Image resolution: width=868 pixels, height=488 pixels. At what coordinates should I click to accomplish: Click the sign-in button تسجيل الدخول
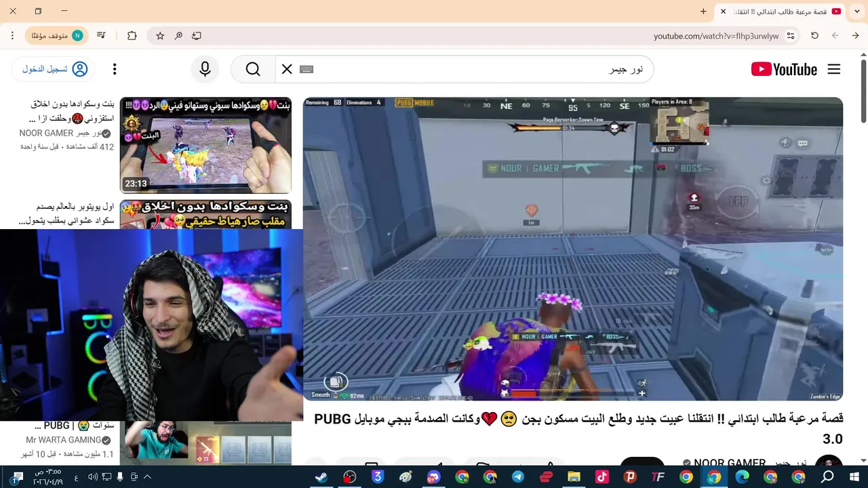(54, 69)
